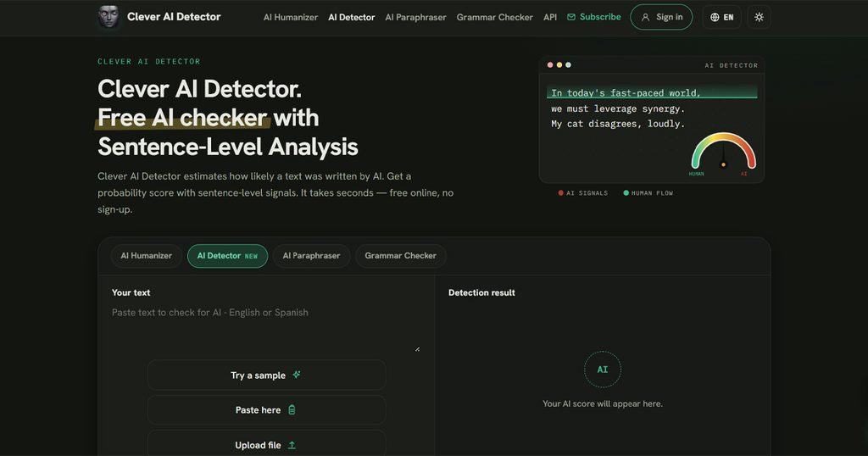Click the red AI SIGNALS legend dot

(x=561, y=193)
